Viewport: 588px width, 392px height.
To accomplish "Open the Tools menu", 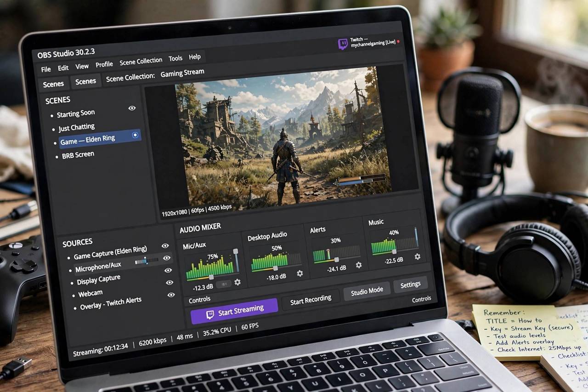I will coord(175,58).
